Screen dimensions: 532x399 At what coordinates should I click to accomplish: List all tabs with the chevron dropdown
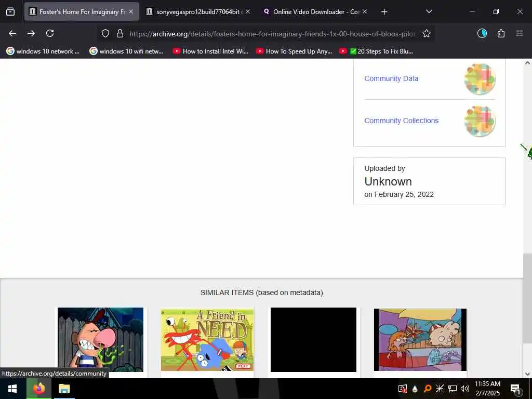tap(429, 11)
